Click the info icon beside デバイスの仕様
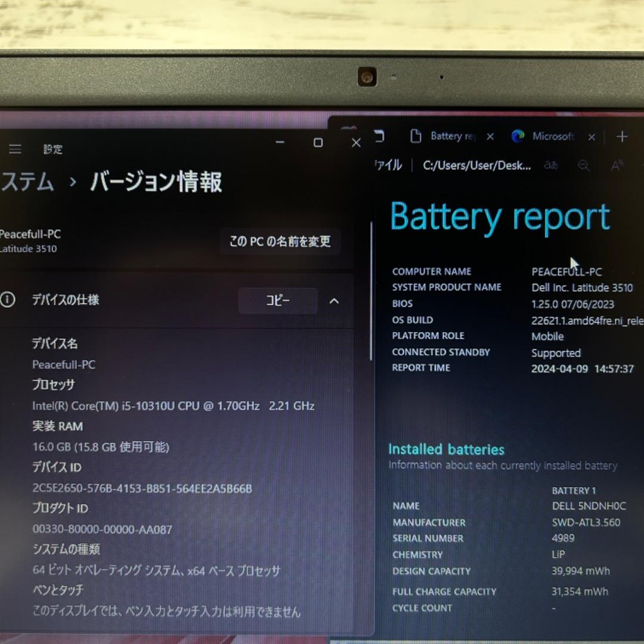The image size is (644, 644). 8,300
